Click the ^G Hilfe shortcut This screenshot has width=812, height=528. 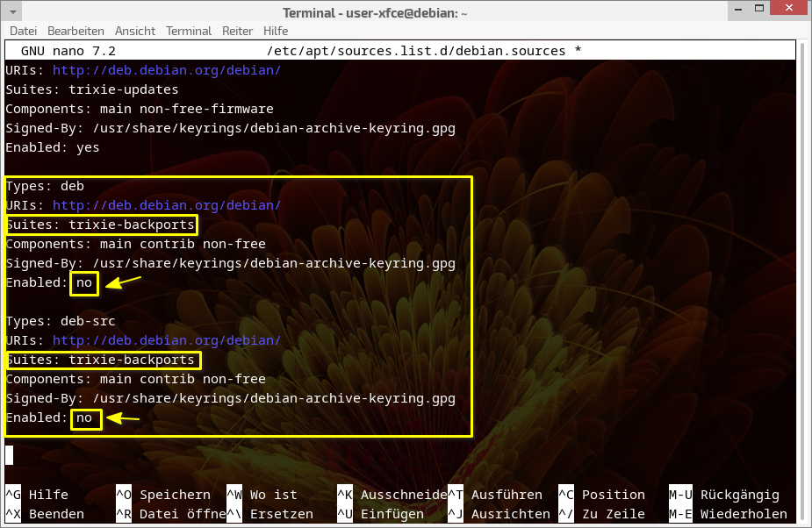pos(37,495)
